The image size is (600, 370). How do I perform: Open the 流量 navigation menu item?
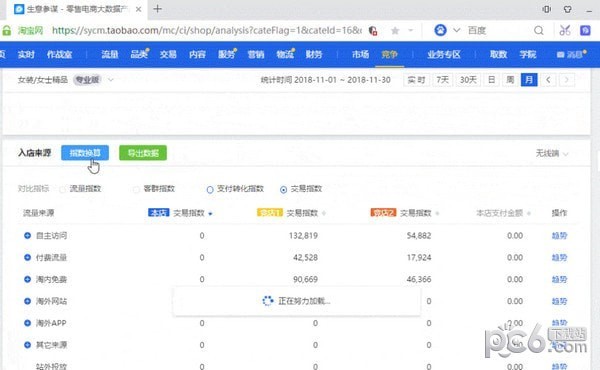coord(110,54)
